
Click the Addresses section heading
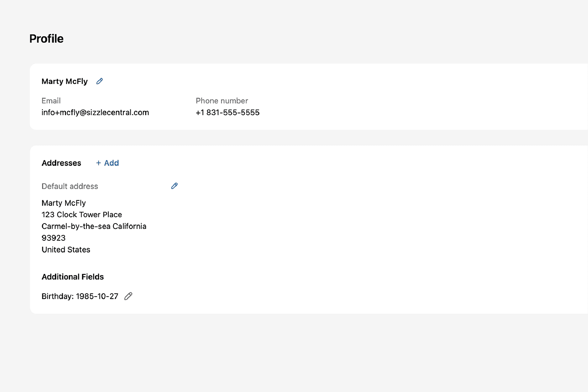click(61, 163)
